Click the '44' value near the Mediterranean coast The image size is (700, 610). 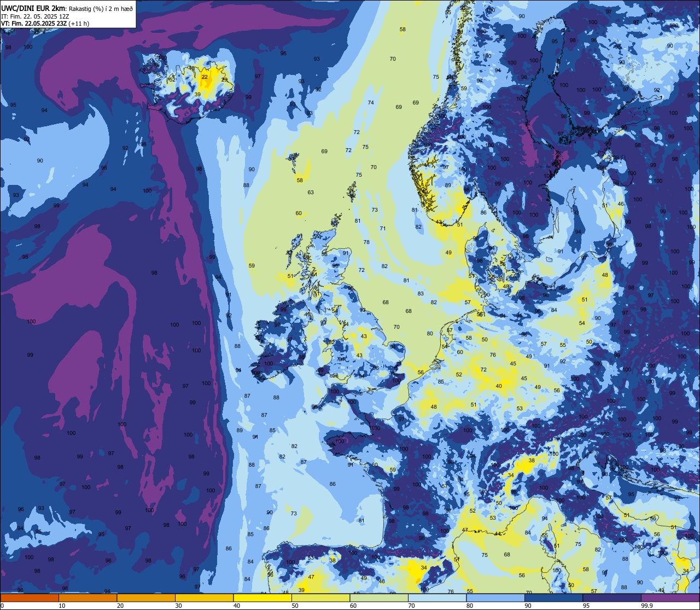click(498, 534)
